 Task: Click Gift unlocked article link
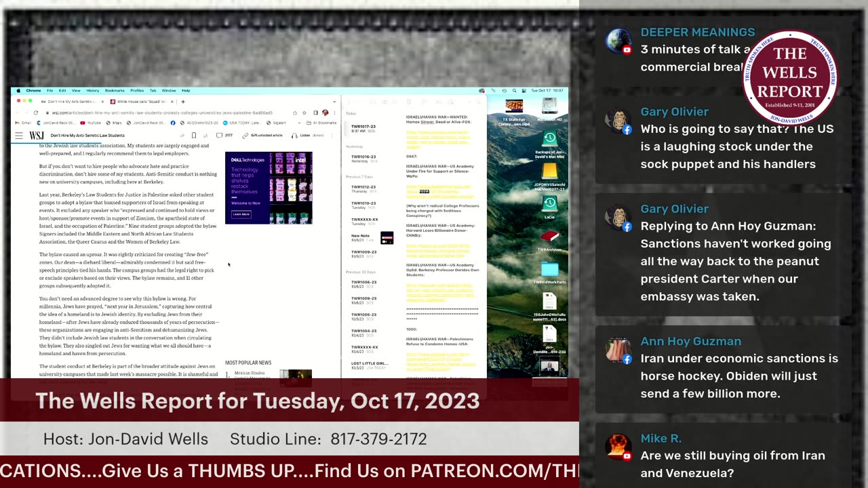point(262,136)
